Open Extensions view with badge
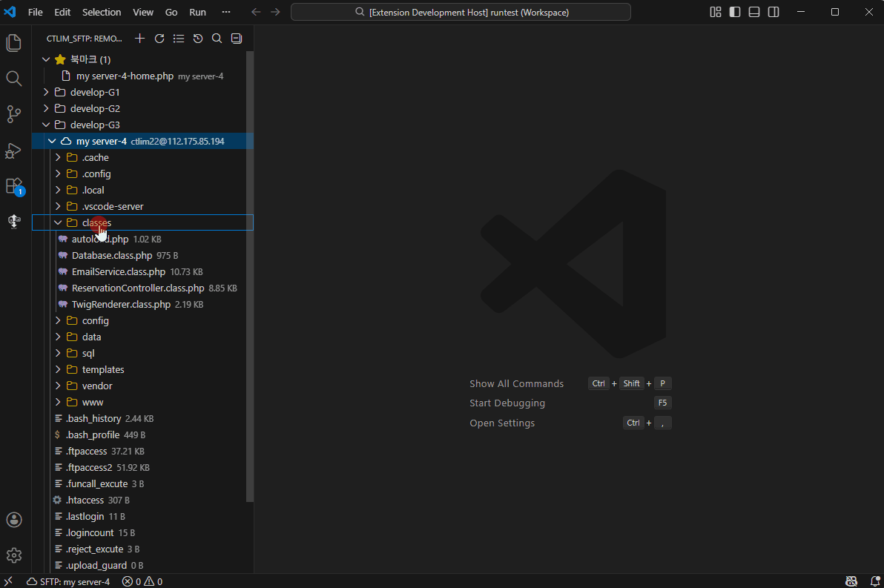 [x=14, y=186]
